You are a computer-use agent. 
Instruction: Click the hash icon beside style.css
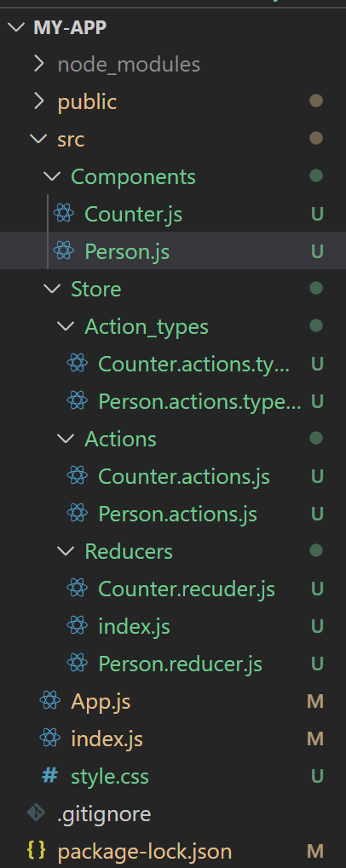tap(49, 775)
